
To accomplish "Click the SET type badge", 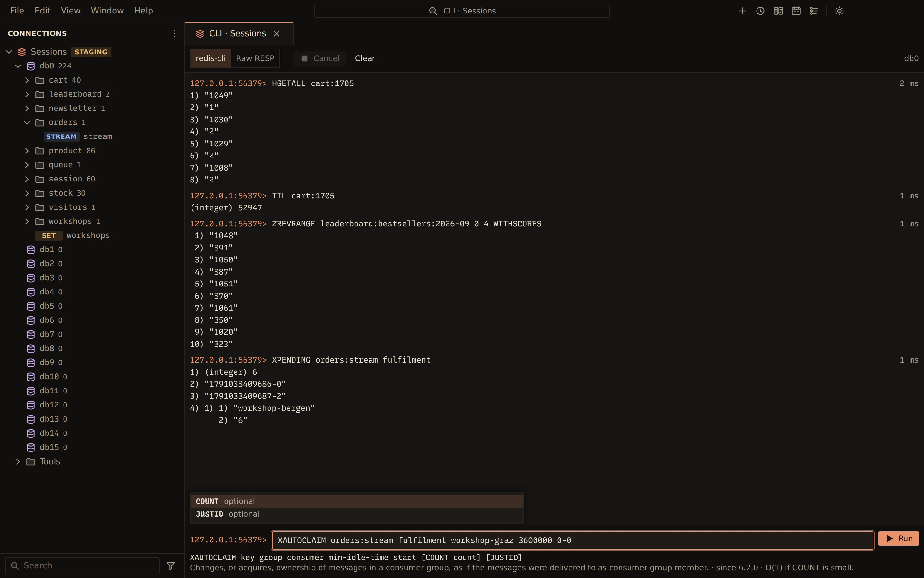I will pos(48,235).
